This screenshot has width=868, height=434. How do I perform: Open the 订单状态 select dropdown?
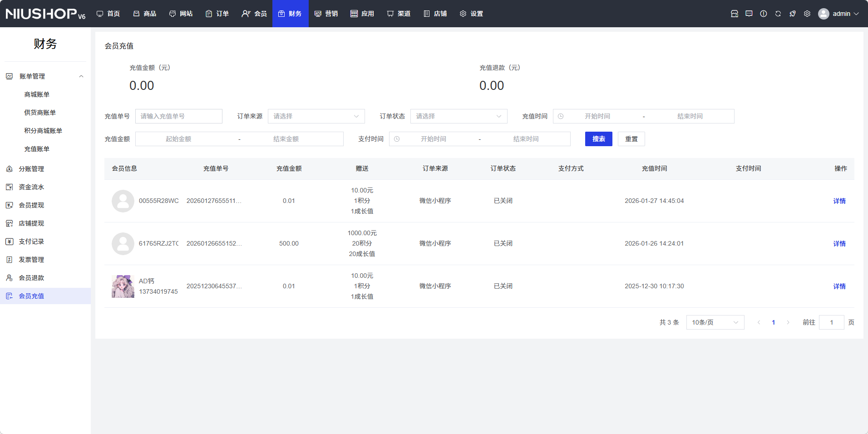pyautogui.click(x=459, y=116)
